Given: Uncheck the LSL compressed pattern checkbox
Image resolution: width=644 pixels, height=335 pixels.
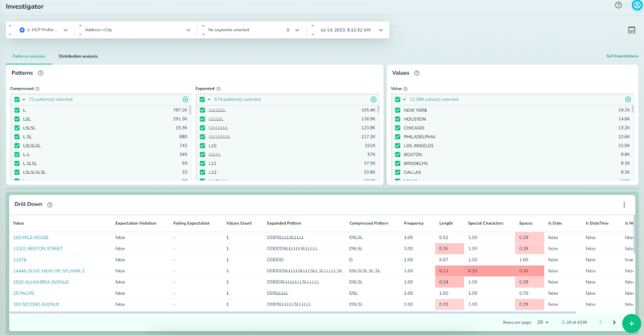Looking at the screenshot, I should (17, 118).
